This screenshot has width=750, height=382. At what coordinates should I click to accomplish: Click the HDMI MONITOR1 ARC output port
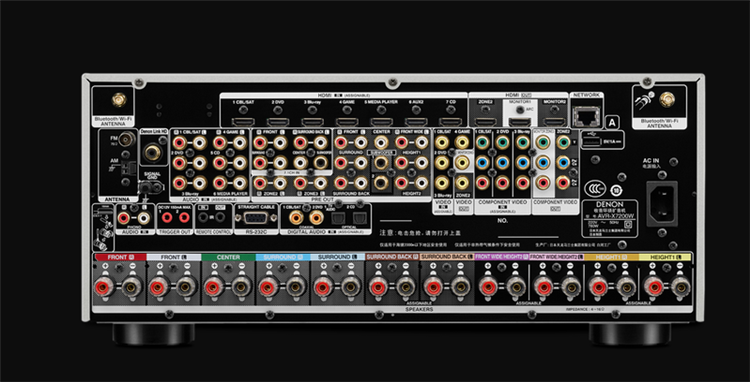click(519, 121)
